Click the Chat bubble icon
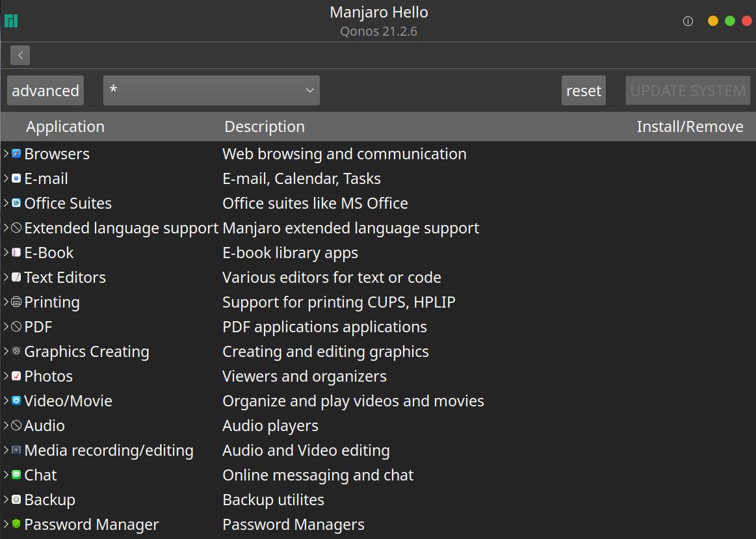 point(16,475)
